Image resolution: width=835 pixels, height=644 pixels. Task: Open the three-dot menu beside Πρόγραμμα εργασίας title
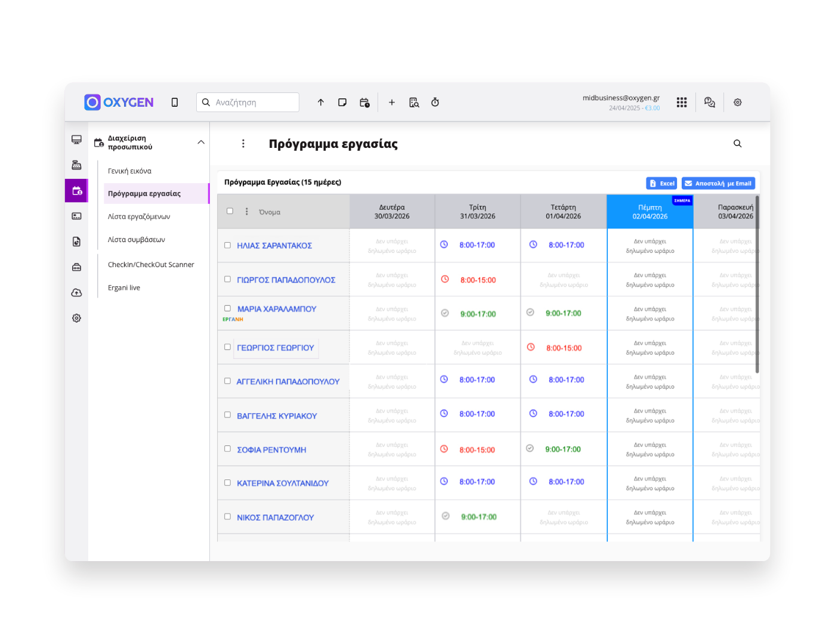243,144
